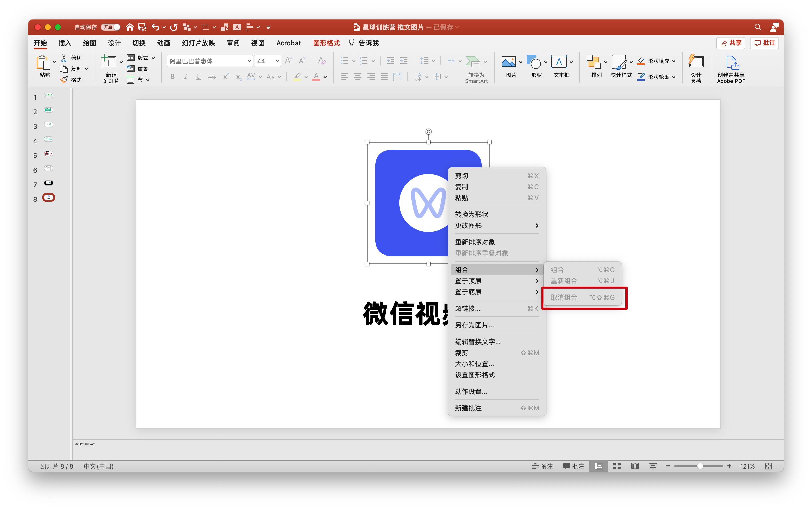
Task: Click the format painter brush icon
Action: tap(64, 80)
